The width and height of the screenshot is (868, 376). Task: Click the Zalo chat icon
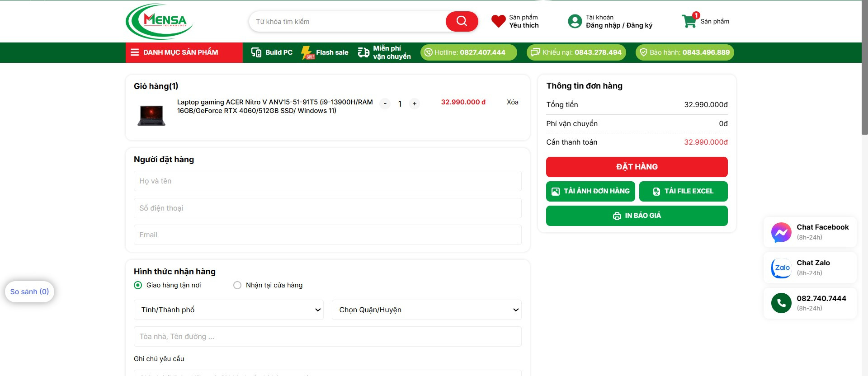781,268
